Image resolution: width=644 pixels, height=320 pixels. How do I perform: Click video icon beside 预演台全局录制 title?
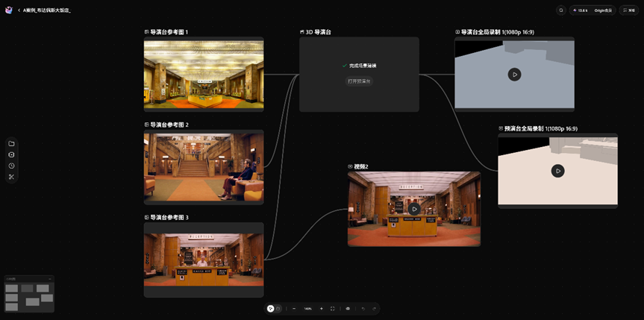click(x=501, y=128)
